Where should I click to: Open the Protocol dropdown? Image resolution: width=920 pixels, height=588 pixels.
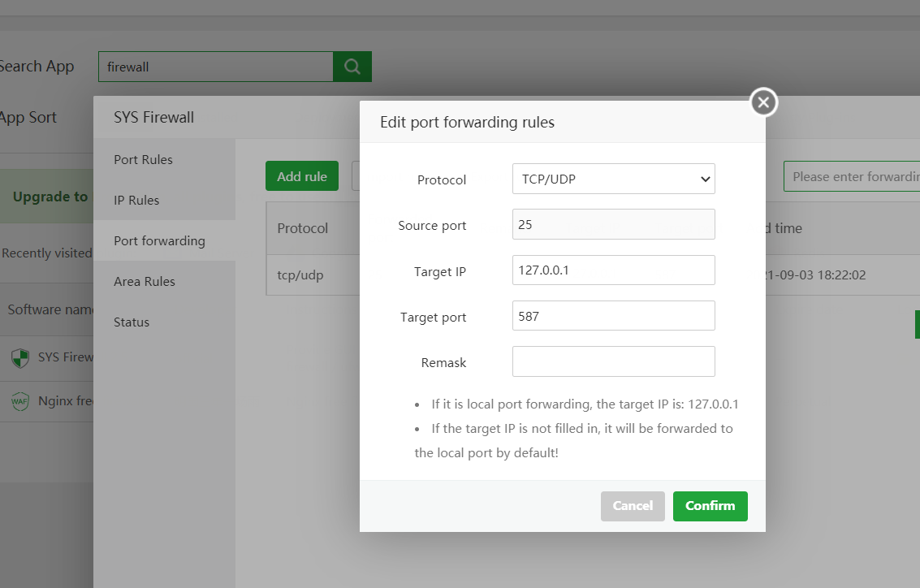(x=613, y=179)
